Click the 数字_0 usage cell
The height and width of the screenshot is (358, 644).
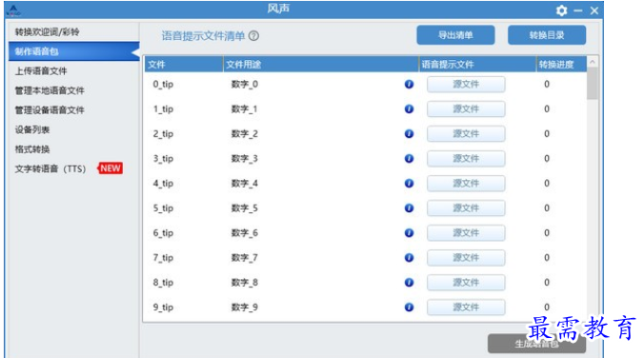point(245,84)
